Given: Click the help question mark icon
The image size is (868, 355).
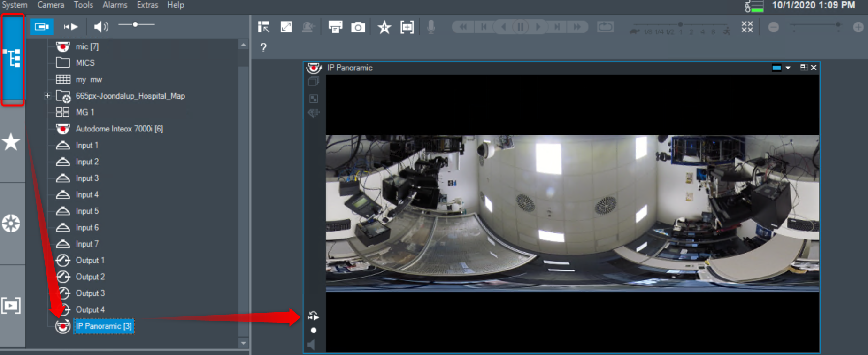Looking at the screenshot, I should tap(263, 47).
